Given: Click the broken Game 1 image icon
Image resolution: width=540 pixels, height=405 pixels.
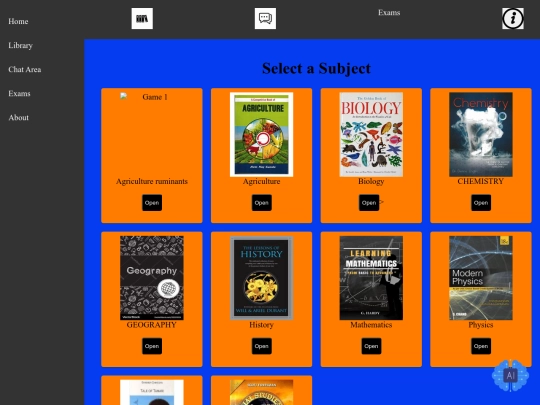Looking at the screenshot, I should (x=124, y=96).
